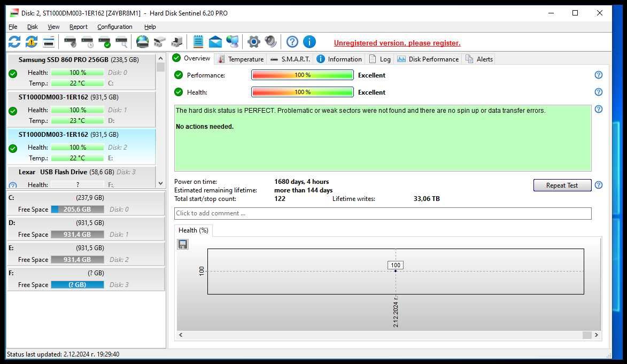
Task: Click the blue envelope email icon
Action: click(215, 42)
